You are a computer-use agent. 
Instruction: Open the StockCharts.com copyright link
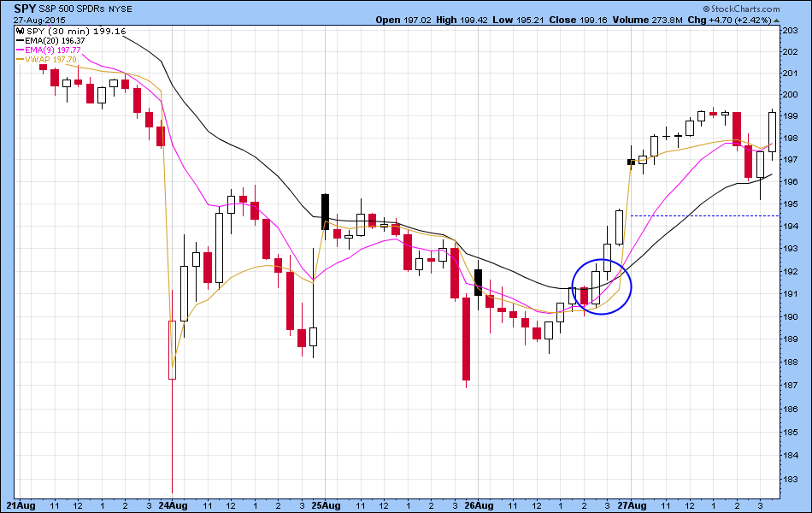coord(742,9)
